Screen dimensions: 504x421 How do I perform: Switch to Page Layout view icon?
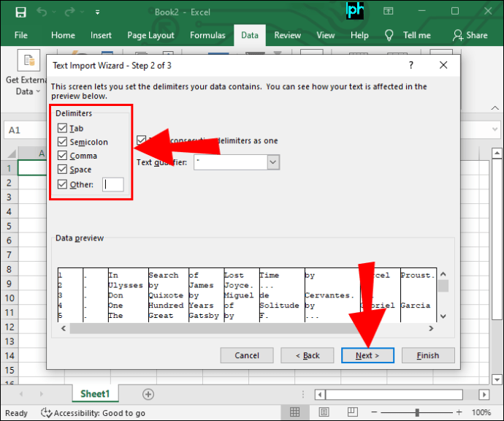pyautogui.click(x=324, y=412)
